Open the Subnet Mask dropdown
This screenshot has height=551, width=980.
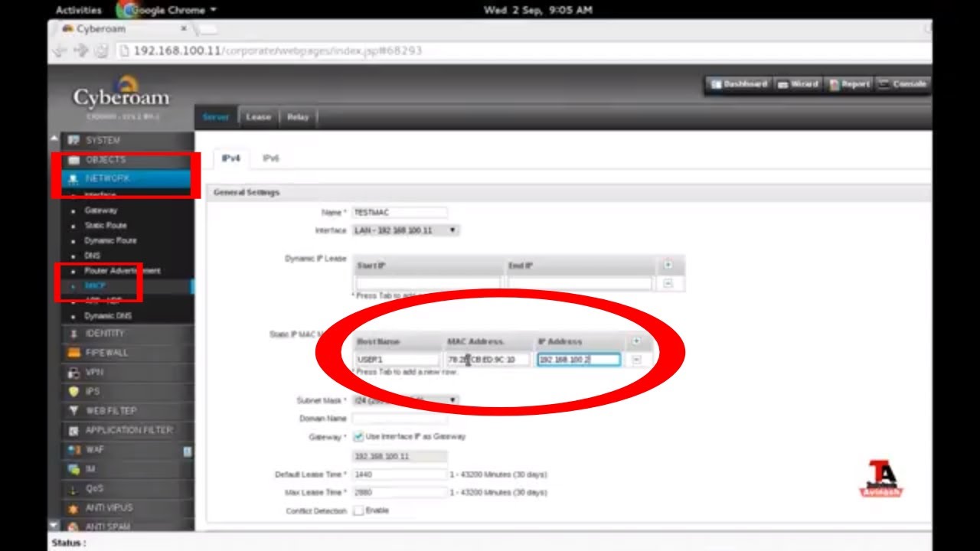[406, 400]
